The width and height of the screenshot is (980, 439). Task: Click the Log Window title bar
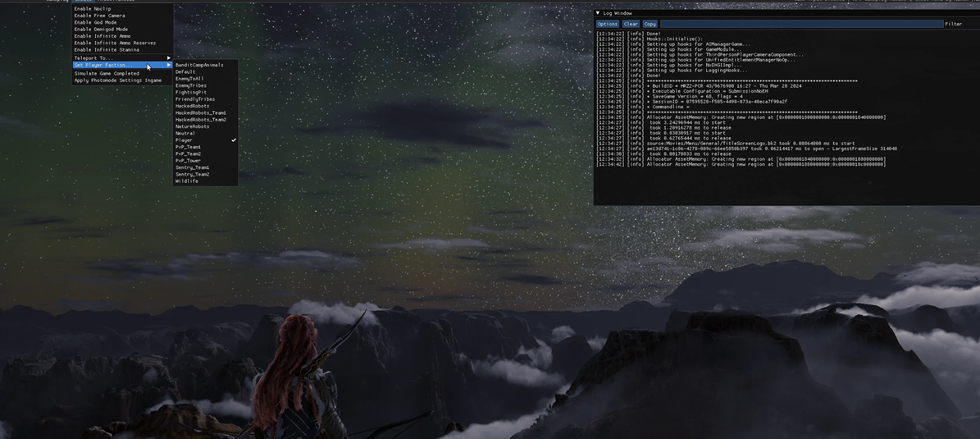click(787, 13)
